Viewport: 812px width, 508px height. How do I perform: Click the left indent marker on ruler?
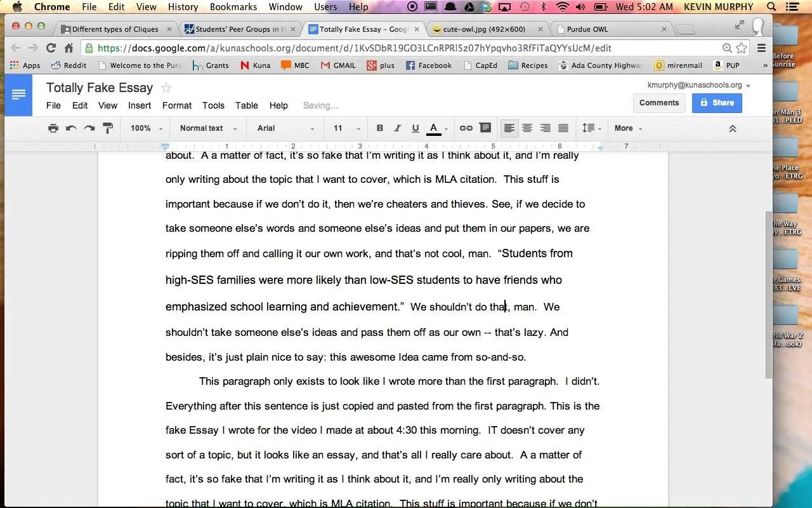point(165,147)
